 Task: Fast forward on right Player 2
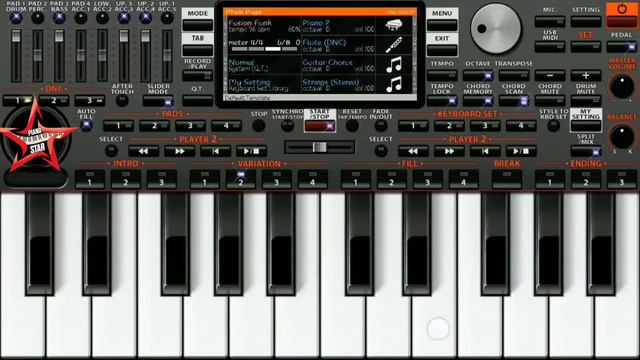[449, 151]
